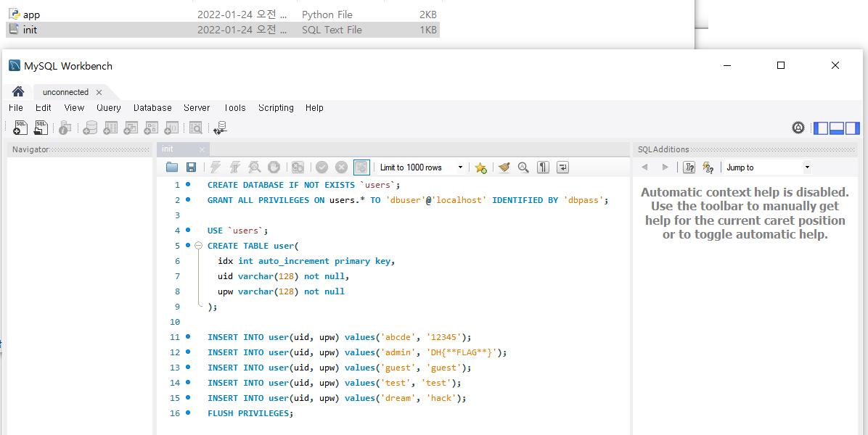Execute statement under cursor (lightning cursor icon)
The image size is (868, 435).
234,167
